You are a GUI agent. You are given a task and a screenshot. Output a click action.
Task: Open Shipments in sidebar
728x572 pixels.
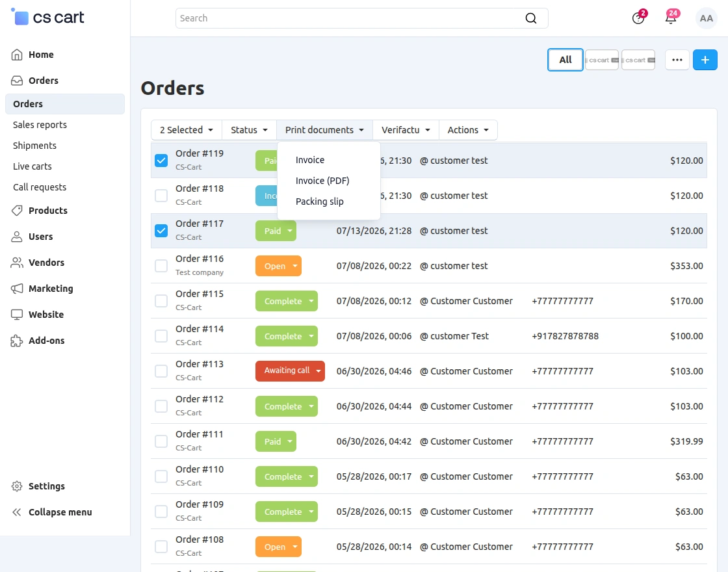coord(35,146)
